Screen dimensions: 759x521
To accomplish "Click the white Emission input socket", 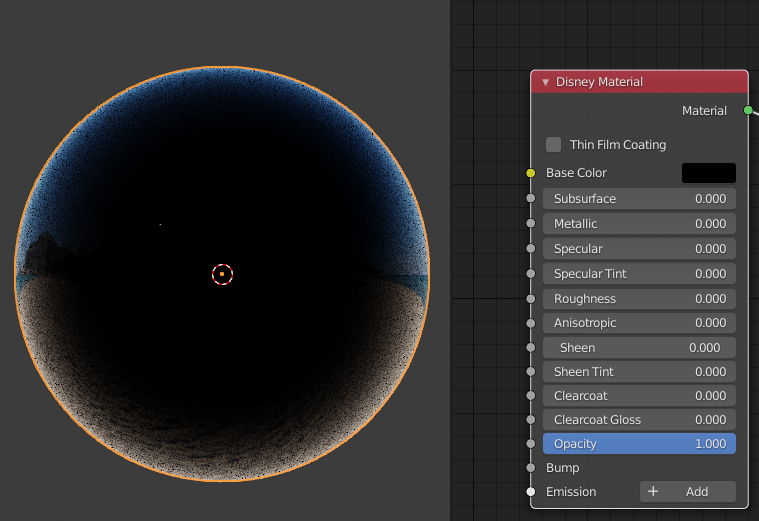I will (531, 492).
